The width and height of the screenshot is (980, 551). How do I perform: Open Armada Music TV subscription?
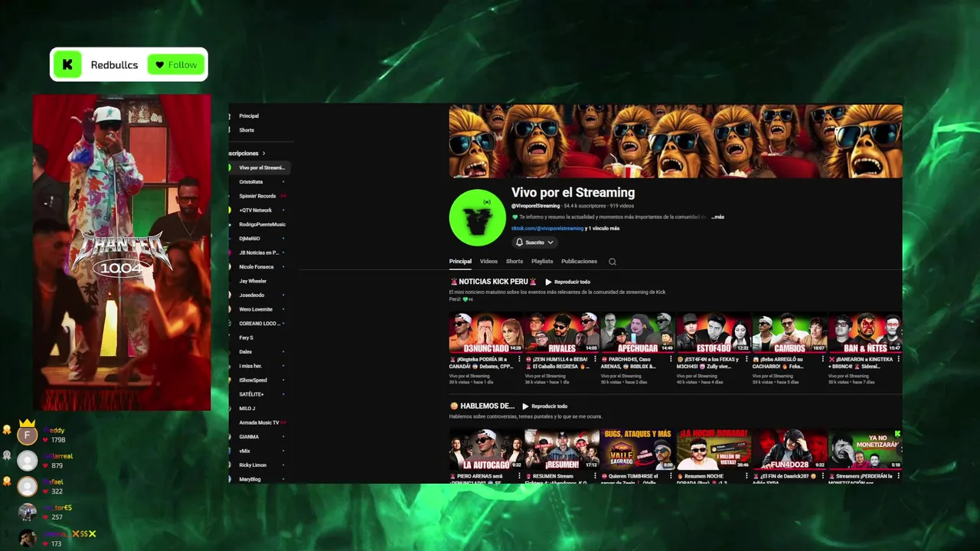259,422
